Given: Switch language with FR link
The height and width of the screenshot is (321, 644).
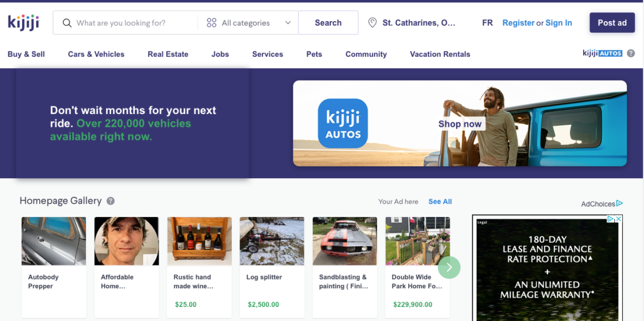Looking at the screenshot, I should 488,23.
